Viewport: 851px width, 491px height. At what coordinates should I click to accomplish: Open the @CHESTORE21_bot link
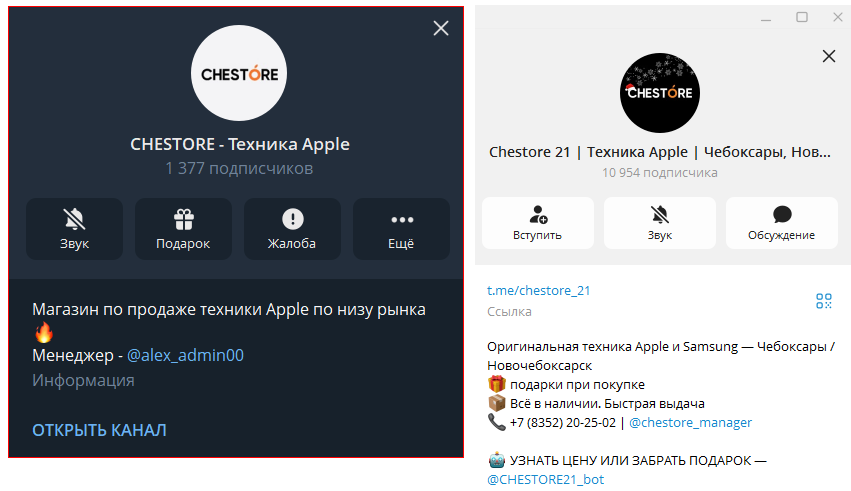point(545,479)
